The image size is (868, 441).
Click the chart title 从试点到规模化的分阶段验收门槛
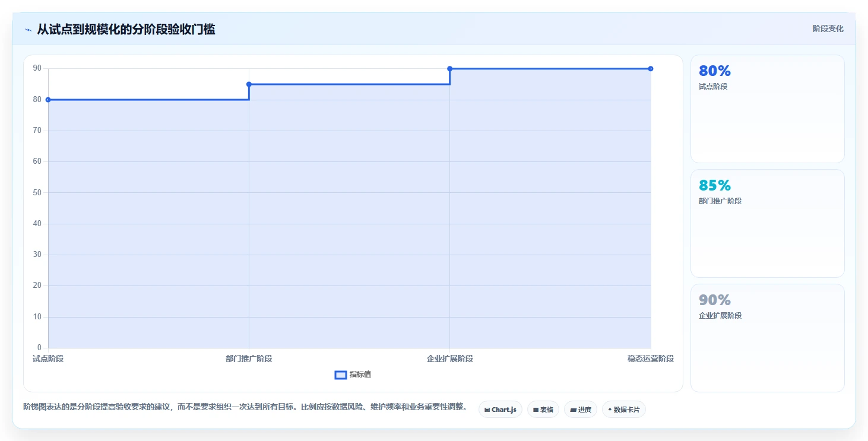[x=126, y=29]
